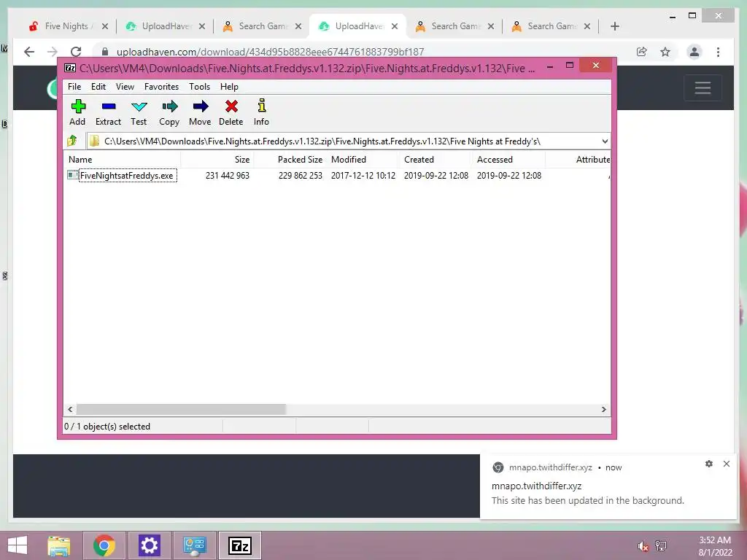Open the Favorites menu
This screenshot has height=560, width=747.
161,87
